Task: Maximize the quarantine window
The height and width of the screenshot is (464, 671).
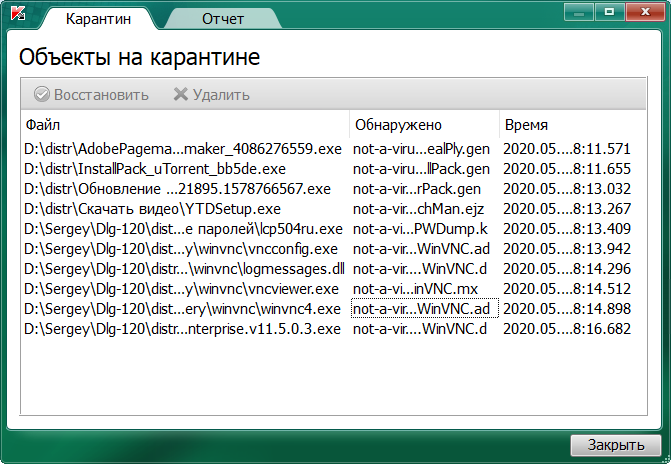Action: pyautogui.click(x=609, y=12)
